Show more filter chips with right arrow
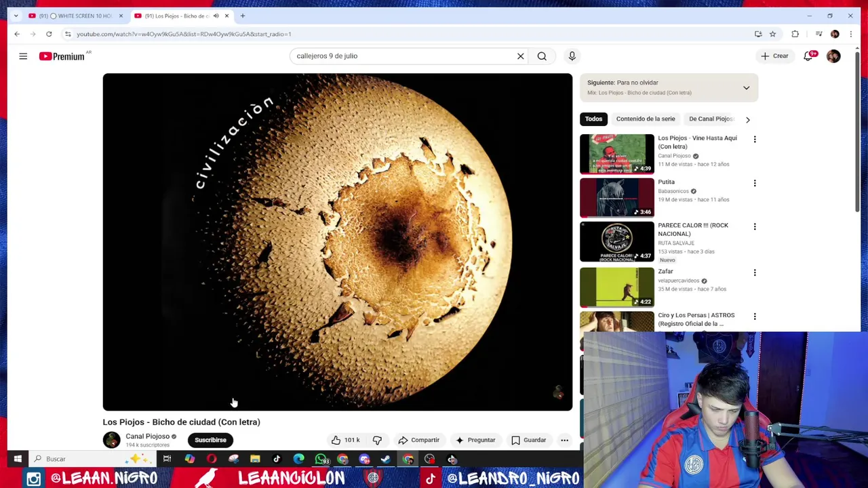The width and height of the screenshot is (868, 488). (x=747, y=119)
